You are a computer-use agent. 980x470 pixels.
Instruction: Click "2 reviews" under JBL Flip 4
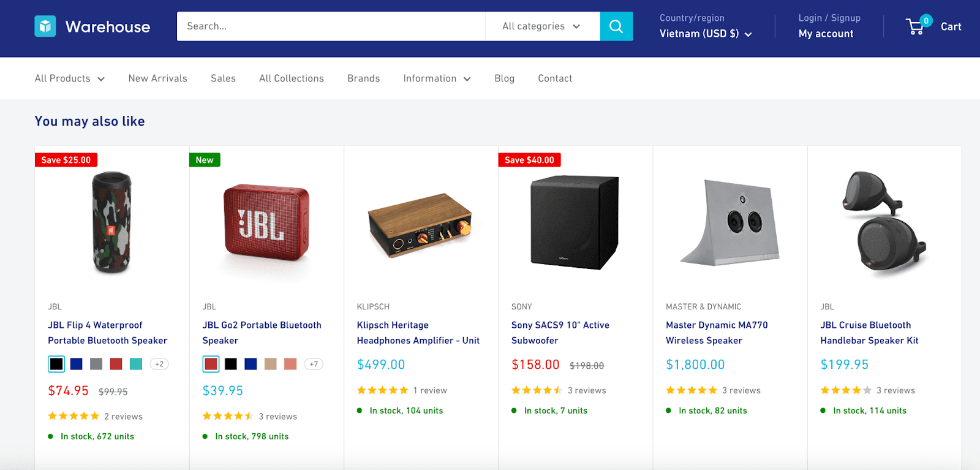(x=123, y=417)
